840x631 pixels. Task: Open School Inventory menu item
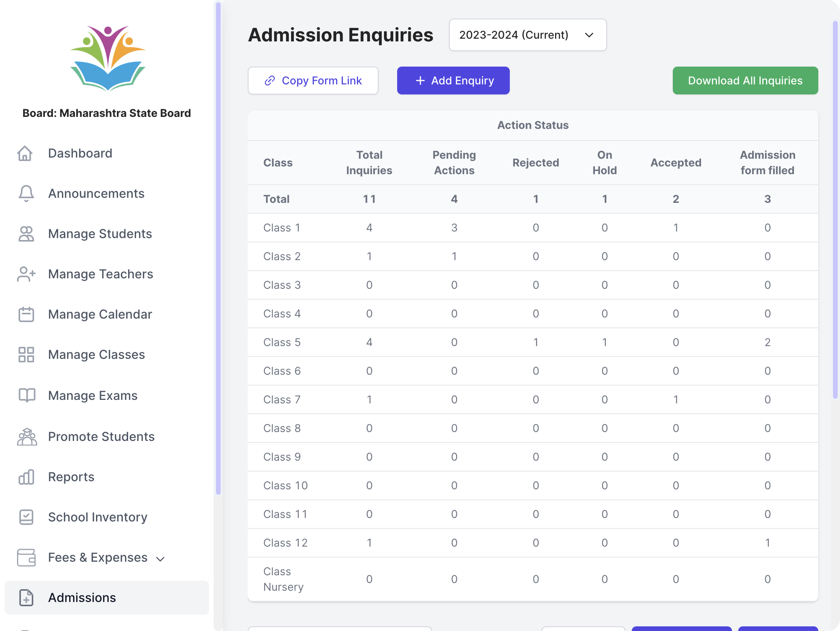pos(107,517)
